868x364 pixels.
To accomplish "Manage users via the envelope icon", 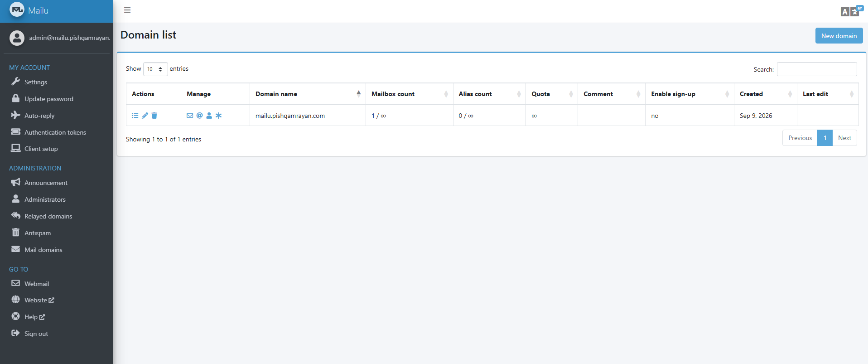I will (190, 116).
